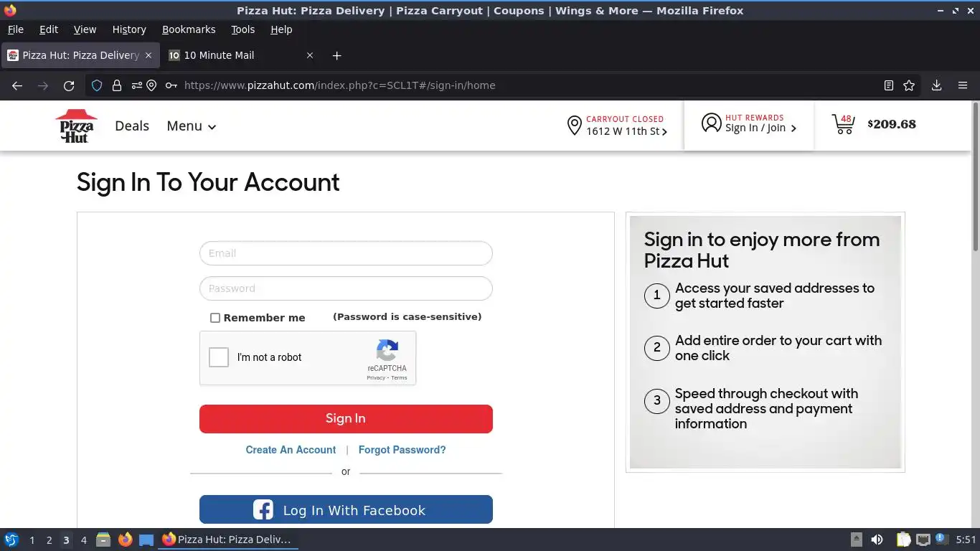Click the reCAPTCHA Privacy link
This screenshot has height=551, width=980.
coord(376,378)
